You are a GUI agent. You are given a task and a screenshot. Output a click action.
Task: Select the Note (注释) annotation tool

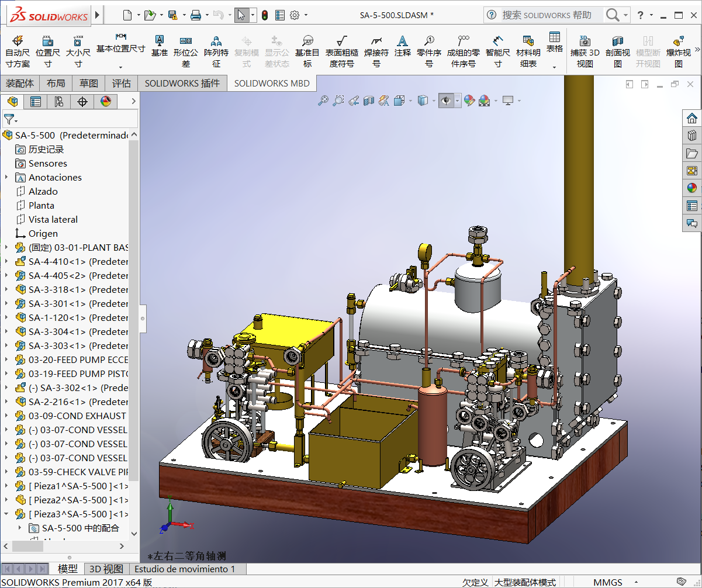pyautogui.click(x=402, y=42)
